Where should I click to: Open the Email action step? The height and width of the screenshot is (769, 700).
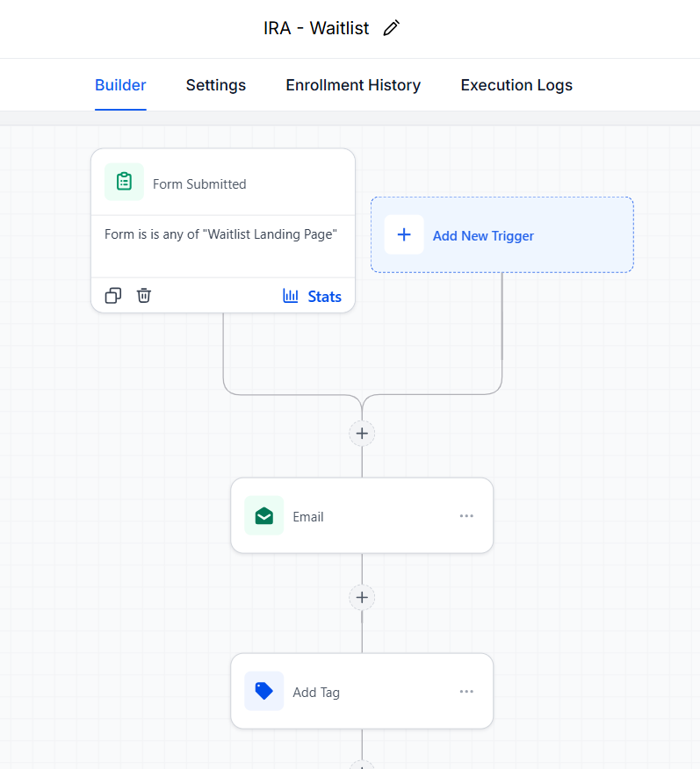tap(362, 515)
